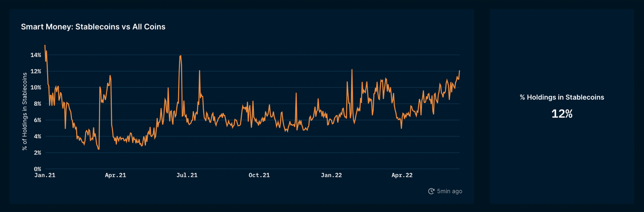Click the Oct.21 x-axis label
This screenshot has width=644, height=212.
tap(259, 175)
